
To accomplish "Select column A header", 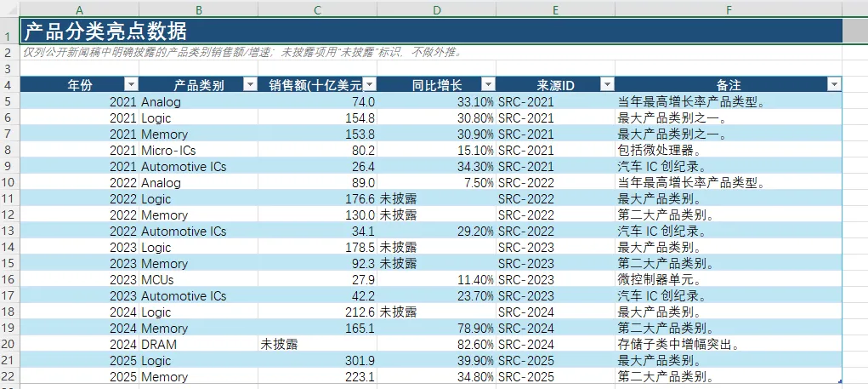I will [79, 10].
